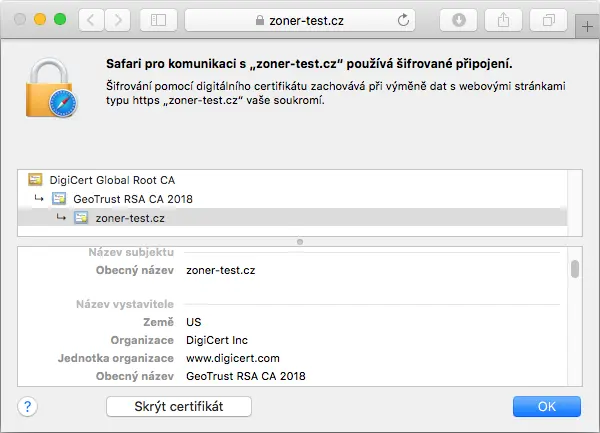Click the split handle between certificate panes
The image size is (600, 433).
coord(300,242)
